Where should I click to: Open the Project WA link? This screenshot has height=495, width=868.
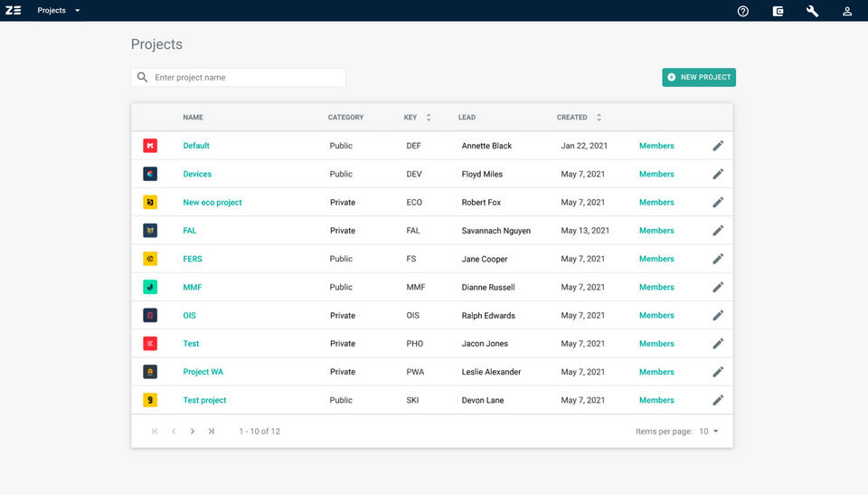tap(203, 372)
